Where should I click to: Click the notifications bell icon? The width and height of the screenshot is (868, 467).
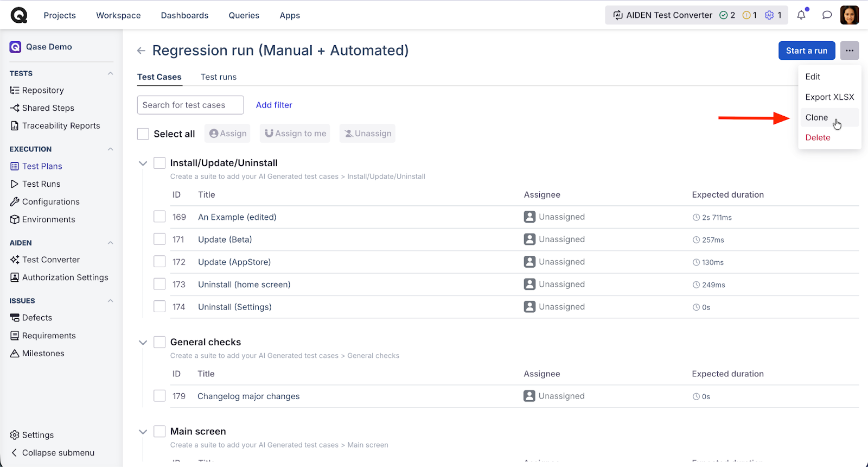(x=801, y=15)
